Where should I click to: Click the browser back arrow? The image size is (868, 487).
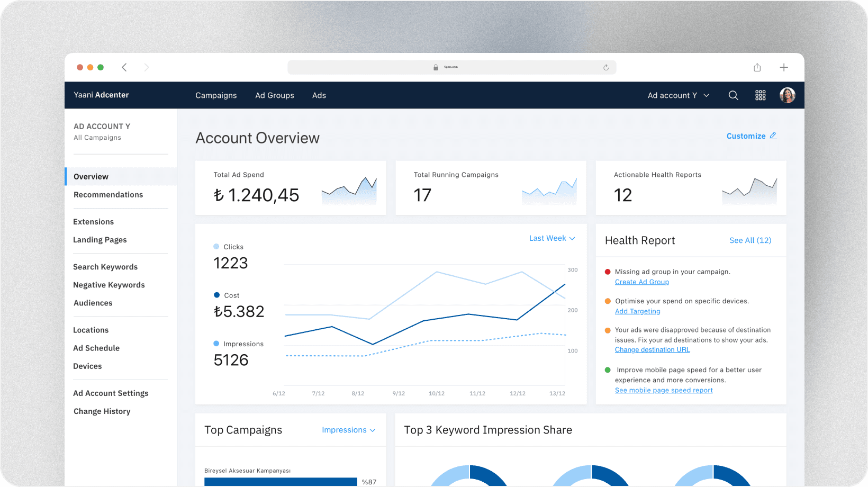pos(124,67)
